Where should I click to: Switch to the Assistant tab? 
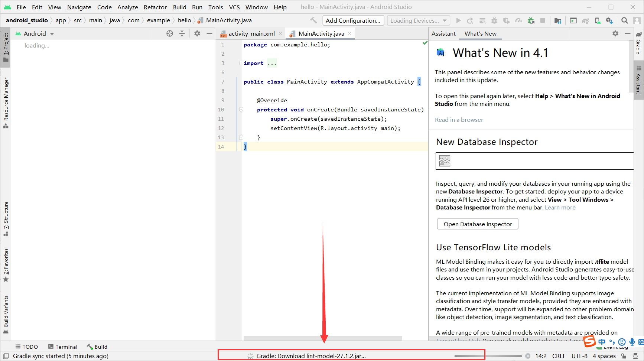tap(443, 33)
